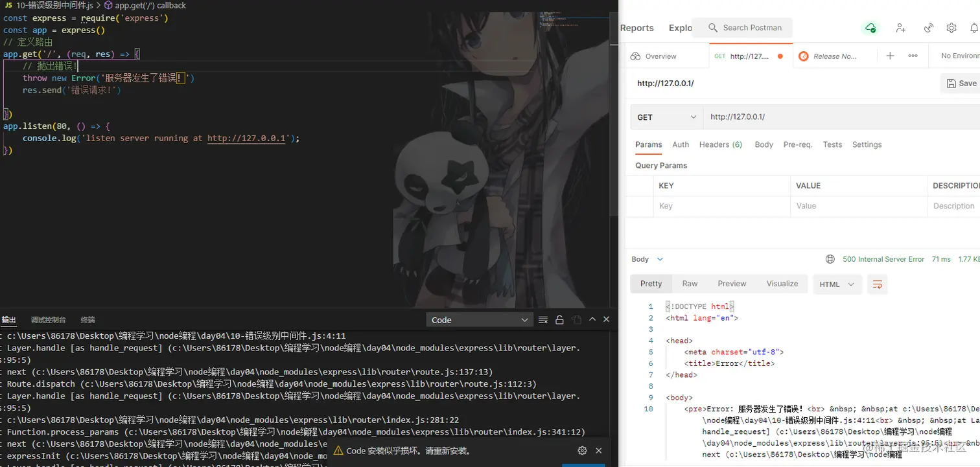Select the Visualize response view
The width and height of the screenshot is (980, 467).
782,284
